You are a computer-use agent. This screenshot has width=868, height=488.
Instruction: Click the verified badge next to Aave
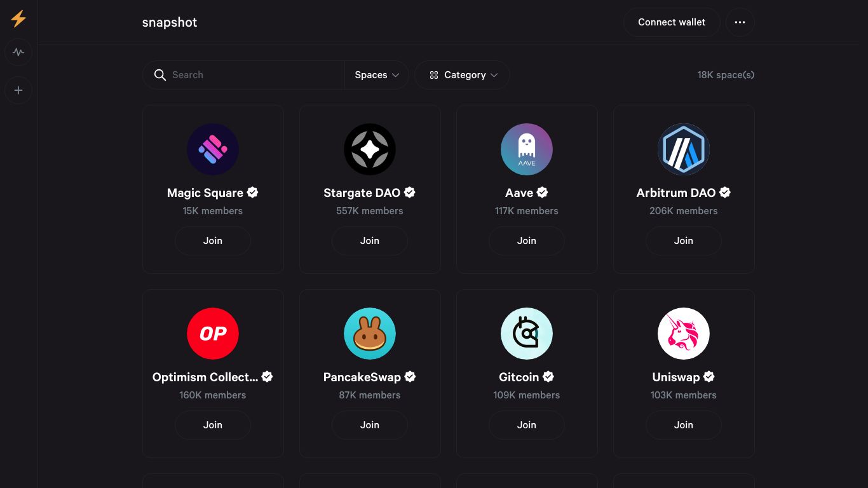click(542, 193)
